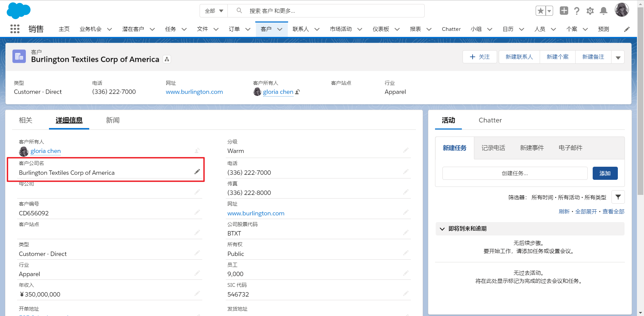This screenshot has width=644, height=316.
Task: Open Salesforce Setup via the gear icon
Action: click(x=590, y=11)
